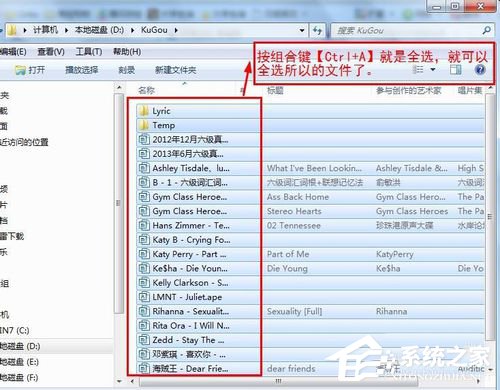Click the 标题 column header

click(275, 90)
